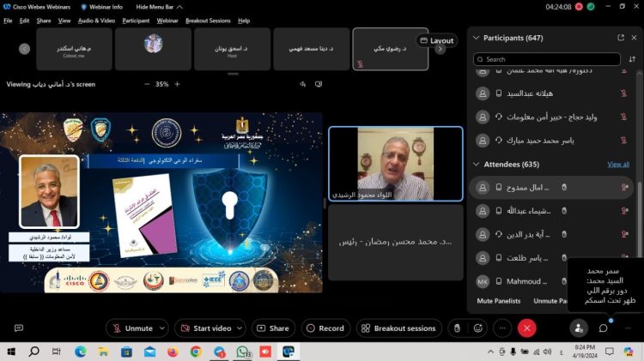Open the File menu
This screenshot has height=361, width=644.
(x=8, y=21)
